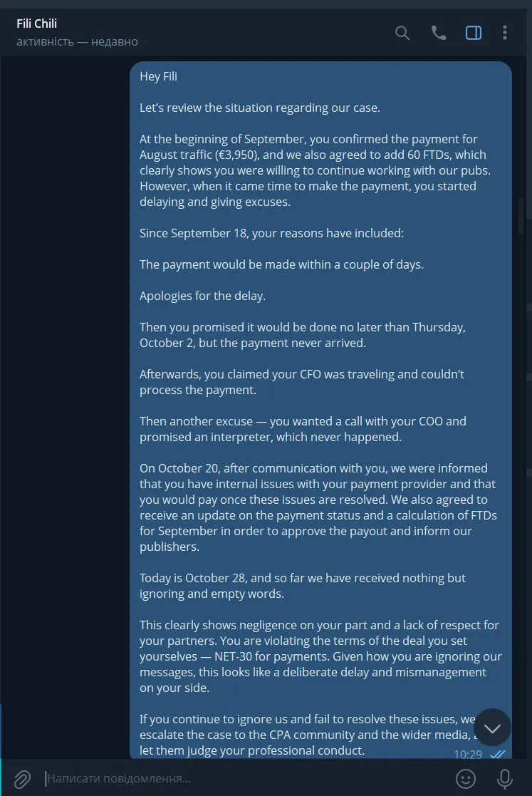Open the three-dot chat options menu
The height and width of the screenshot is (796, 532).
tap(505, 33)
